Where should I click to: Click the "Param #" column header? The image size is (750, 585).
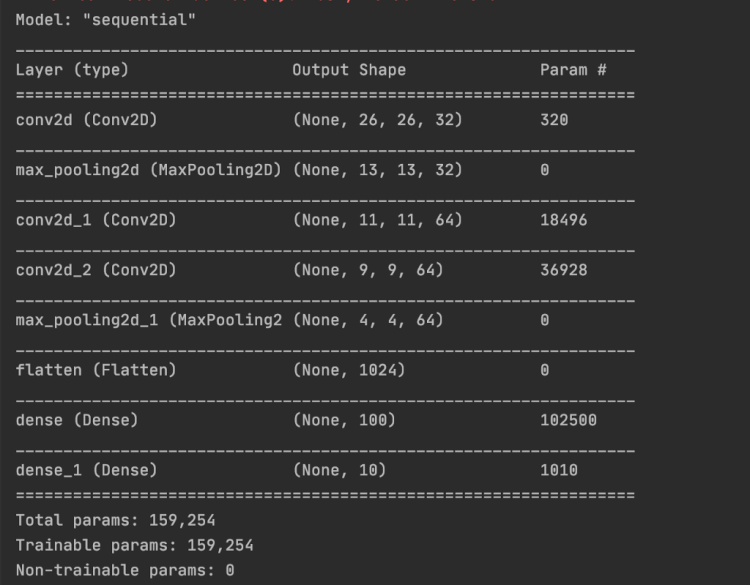click(x=573, y=70)
